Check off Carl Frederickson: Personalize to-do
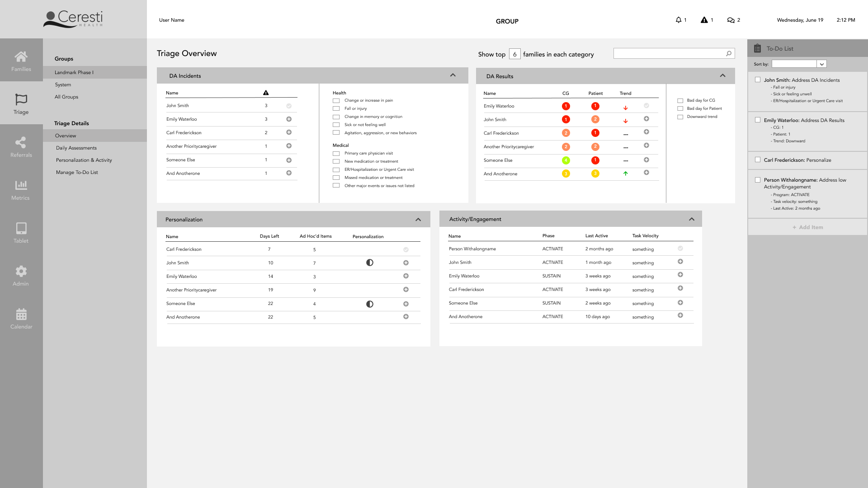 tap(758, 160)
